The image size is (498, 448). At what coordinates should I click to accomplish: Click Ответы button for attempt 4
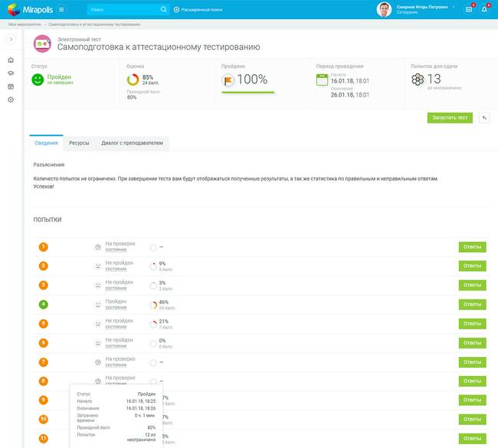click(472, 304)
